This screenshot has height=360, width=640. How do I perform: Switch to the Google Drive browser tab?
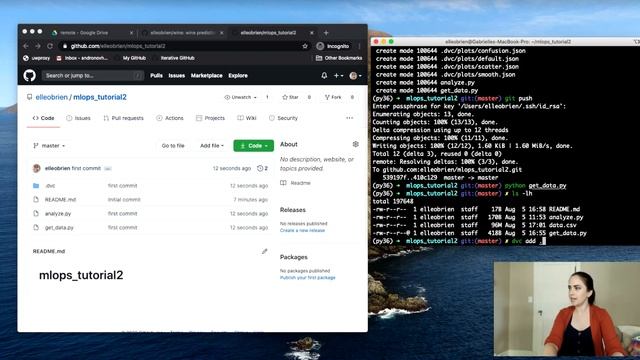coord(93,33)
